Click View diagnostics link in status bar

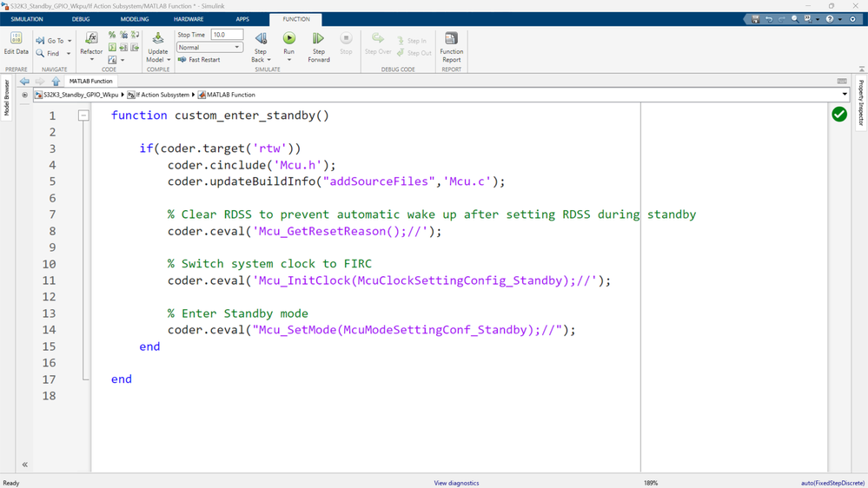pyautogui.click(x=456, y=483)
